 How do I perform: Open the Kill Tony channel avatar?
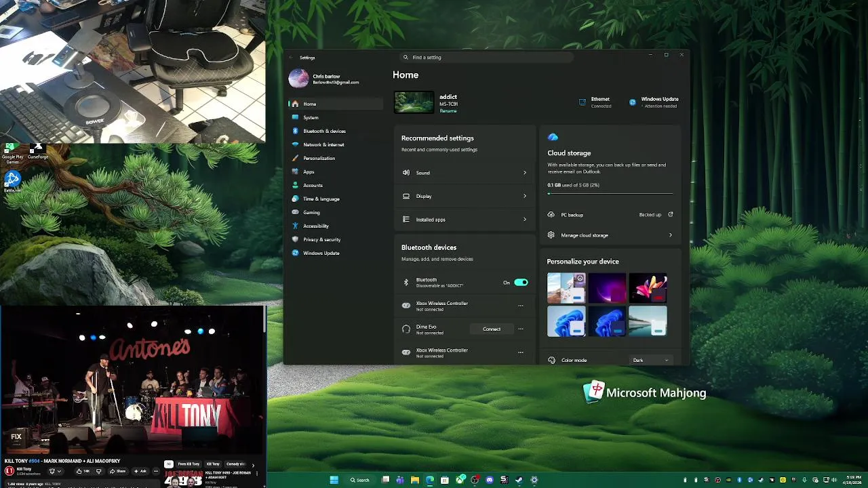click(x=9, y=471)
